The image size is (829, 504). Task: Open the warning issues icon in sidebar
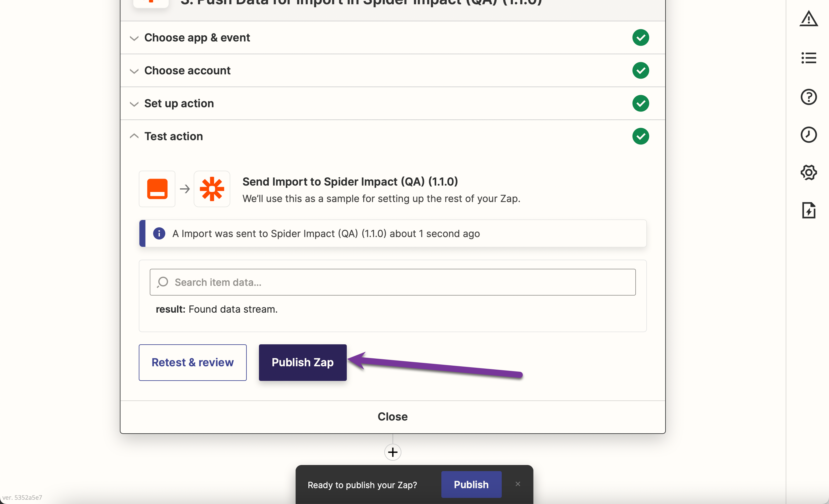point(809,19)
